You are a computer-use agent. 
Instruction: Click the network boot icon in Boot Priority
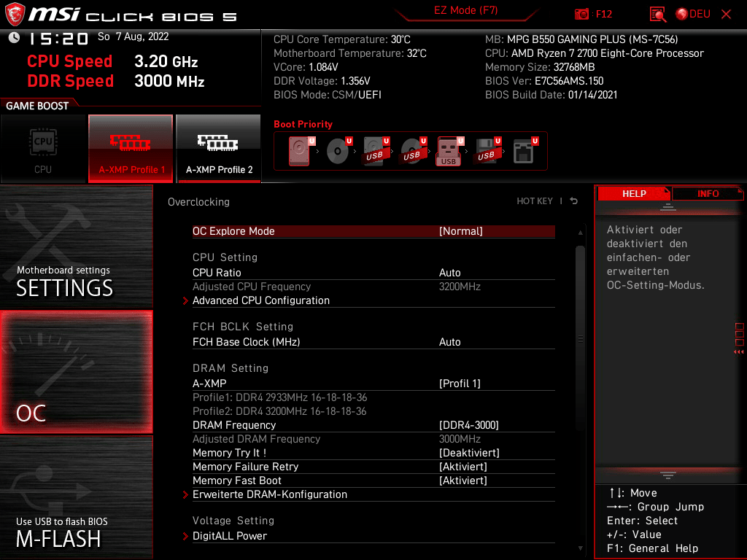tap(524, 149)
